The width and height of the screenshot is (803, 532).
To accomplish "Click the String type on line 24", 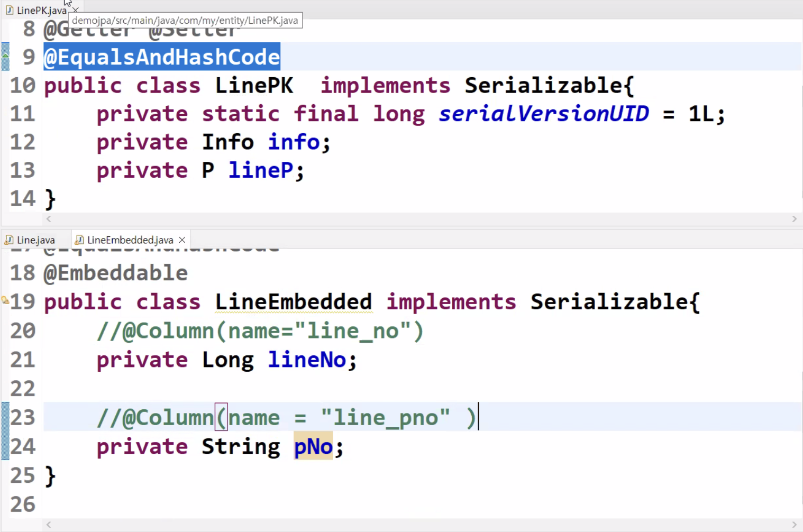I will (x=241, y=447).
